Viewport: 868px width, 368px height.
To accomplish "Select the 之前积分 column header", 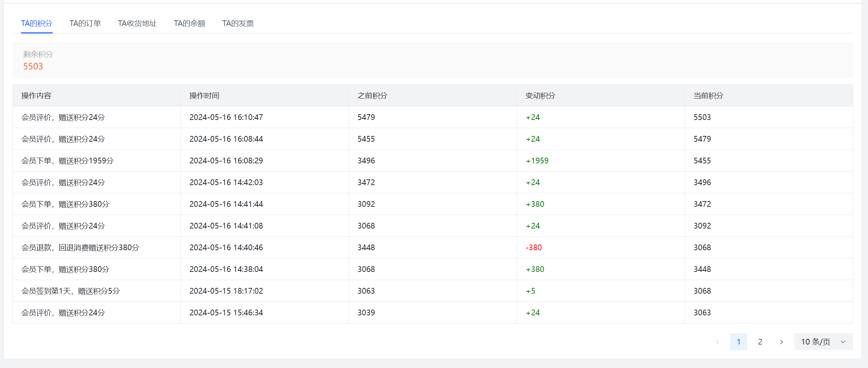I will [x=372, y=96].
